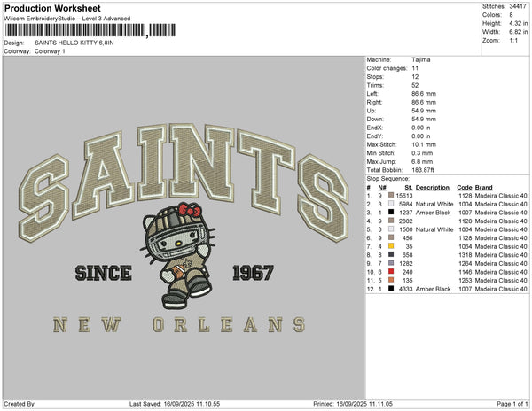Select thread code 1264 in row 9

[465, 264]
